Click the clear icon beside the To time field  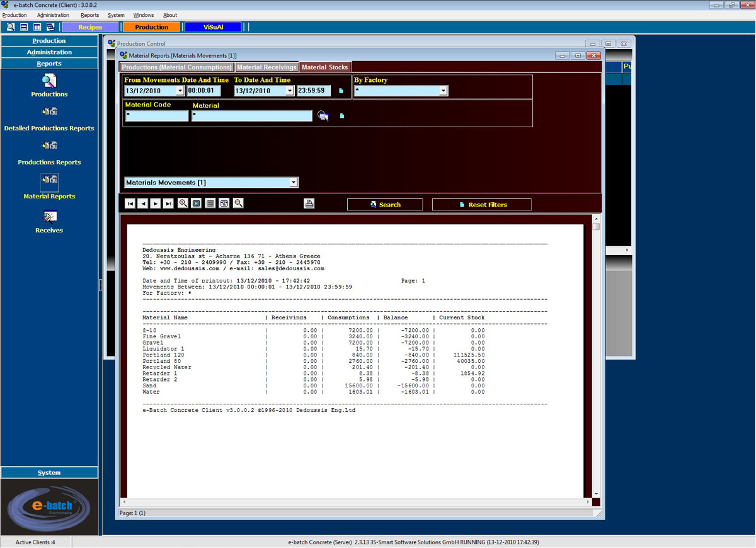tap(341, 91)
